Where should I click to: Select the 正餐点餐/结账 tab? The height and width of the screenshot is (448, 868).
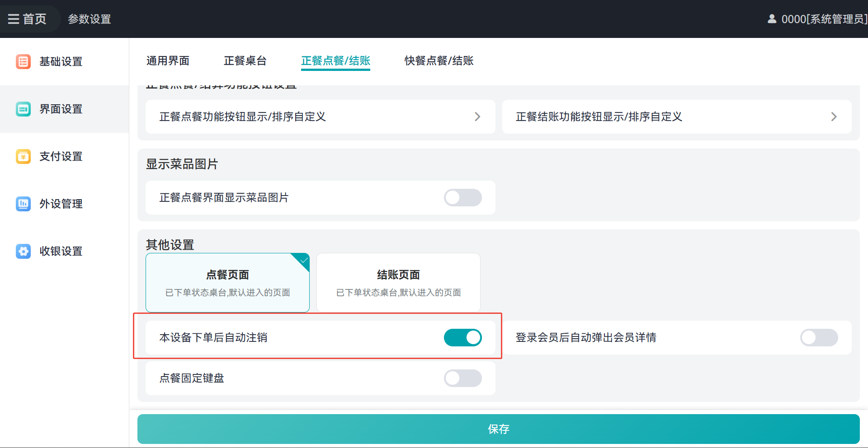coord(335,61)
